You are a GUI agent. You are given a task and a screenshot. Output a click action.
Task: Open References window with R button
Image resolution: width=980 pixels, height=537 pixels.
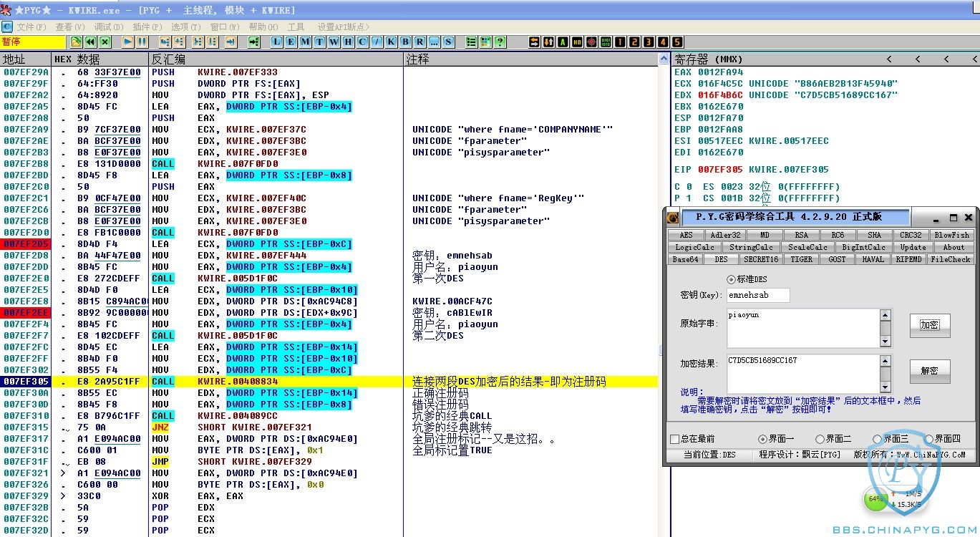419,42
